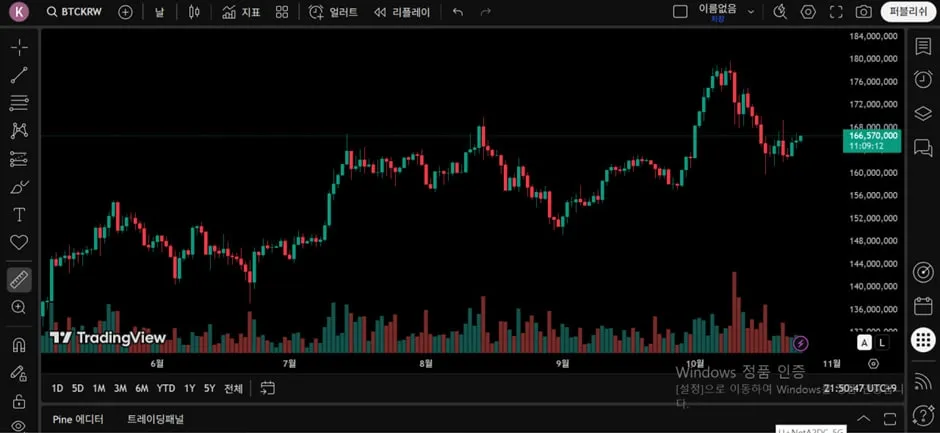Open the layout setup square icon
This screenshot has width=940, height=433.
coord(680,12)
